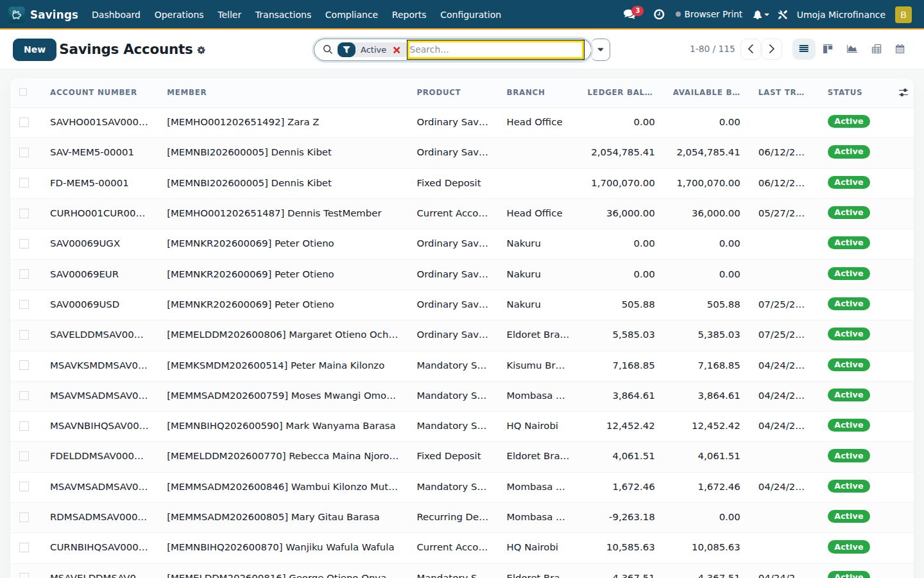Open Umoja Microfinance company switcher

pyautogui.click(x=841, y=14)
